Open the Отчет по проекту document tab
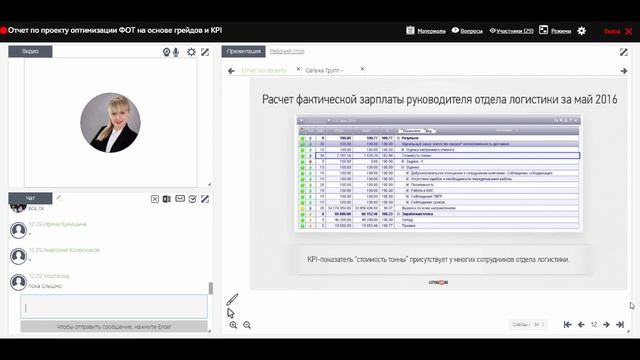This screenshot has height=360, width=640. pyautogui.click(x=264, y=70)
